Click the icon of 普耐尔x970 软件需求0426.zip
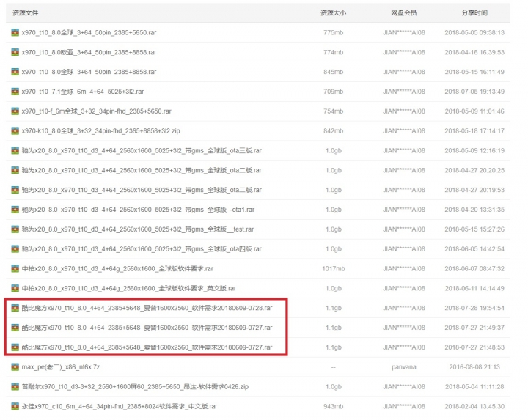This screenshot has height=420, width=528. (15, 387)
